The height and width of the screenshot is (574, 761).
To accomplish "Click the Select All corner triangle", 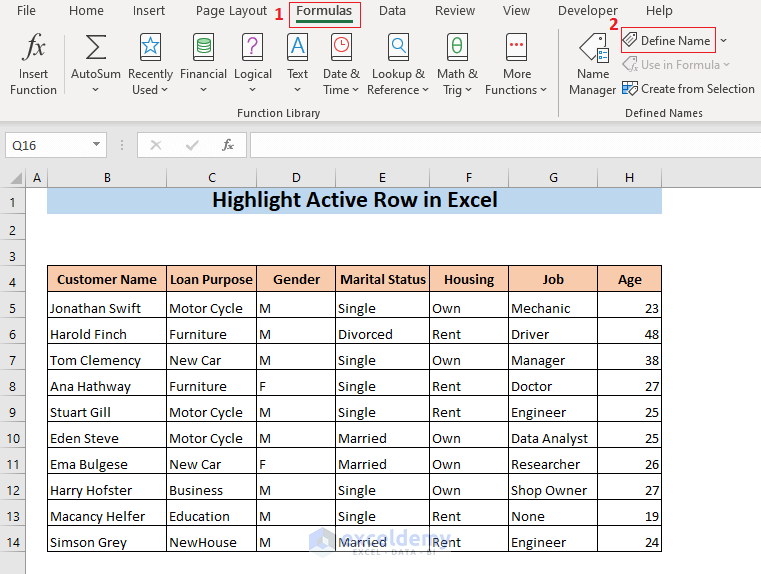I will pos(17,177).
